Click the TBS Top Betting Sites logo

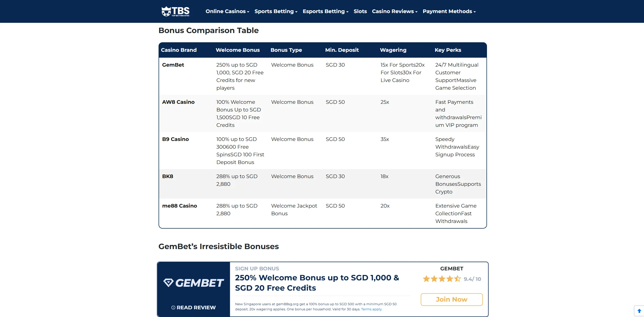click(175, 11)
